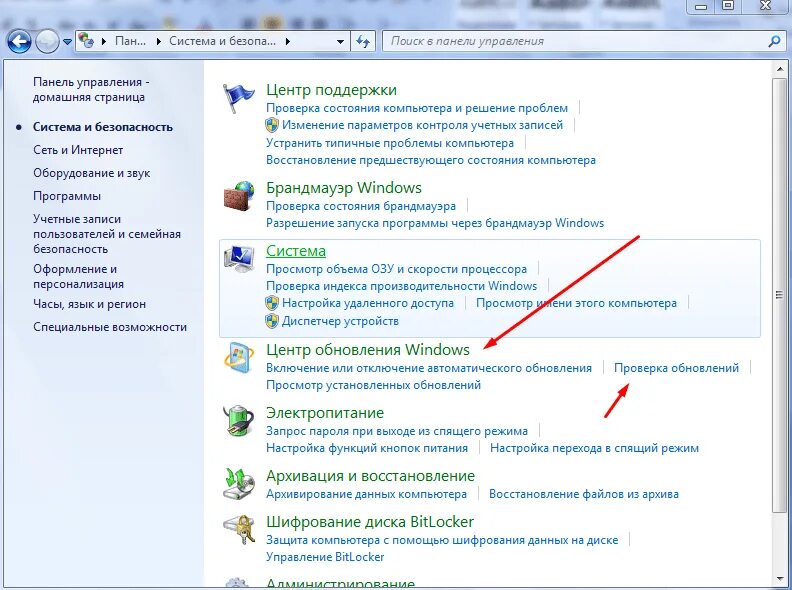
Task: Expand the chevron after the 'Пан...' breadcrumb
Action: [159, 41]
